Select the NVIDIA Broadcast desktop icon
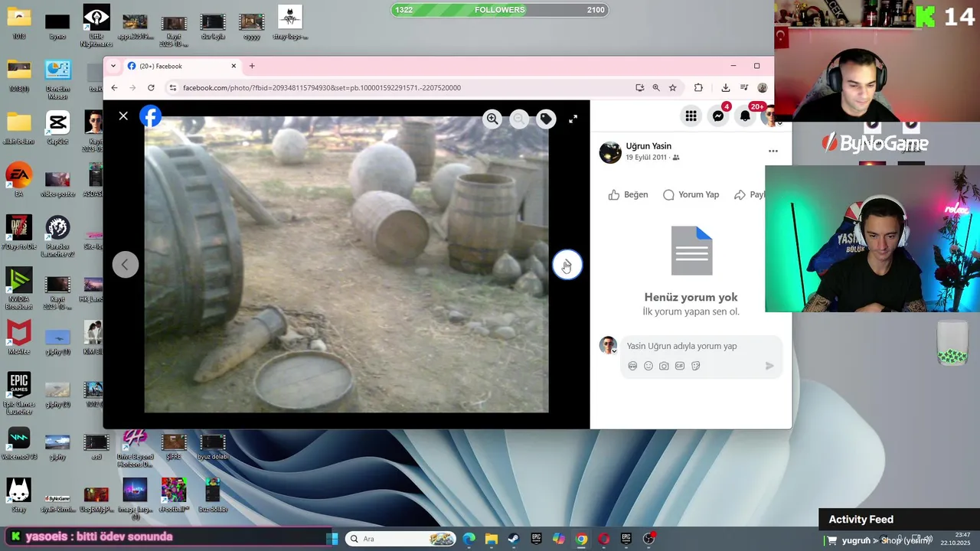Image resolution: width=980 pixels, height=551 pixels. [x=19, y=289]
